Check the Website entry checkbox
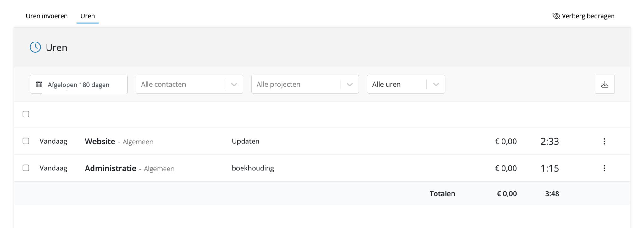 coord(26,141)
